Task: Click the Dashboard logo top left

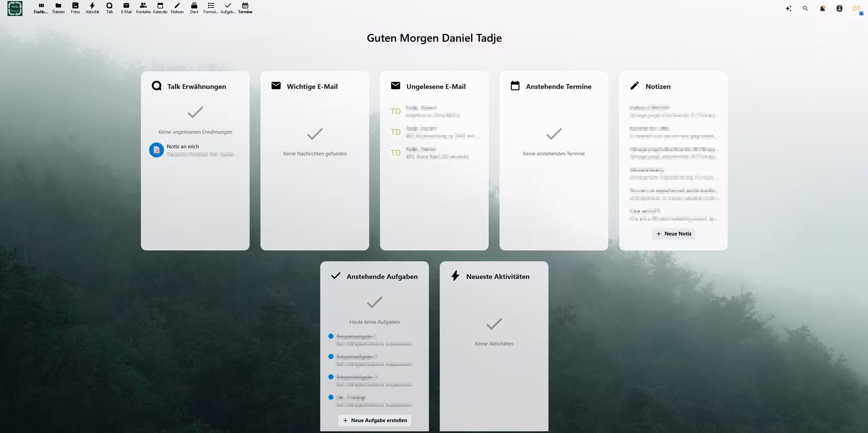Action: (15, 8)
